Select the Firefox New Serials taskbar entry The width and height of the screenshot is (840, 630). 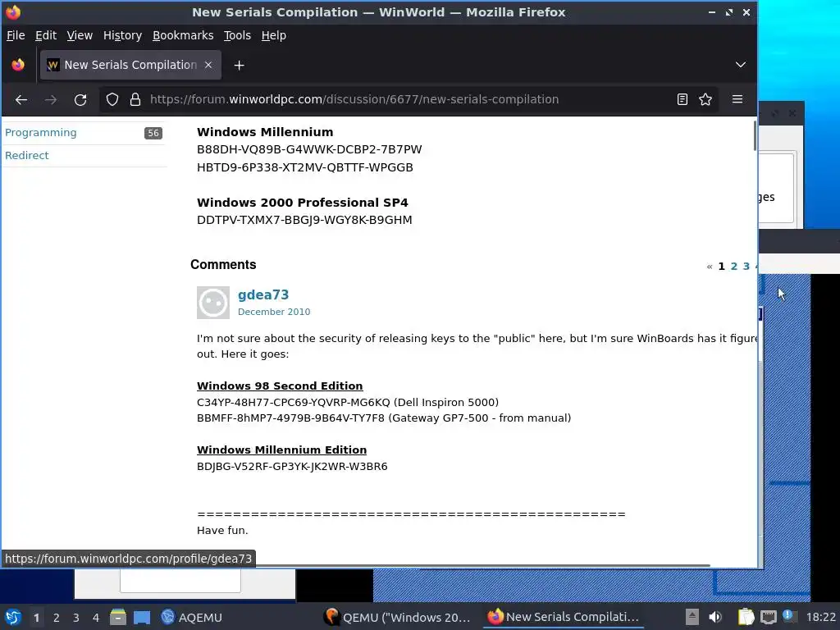click(563, 617)
